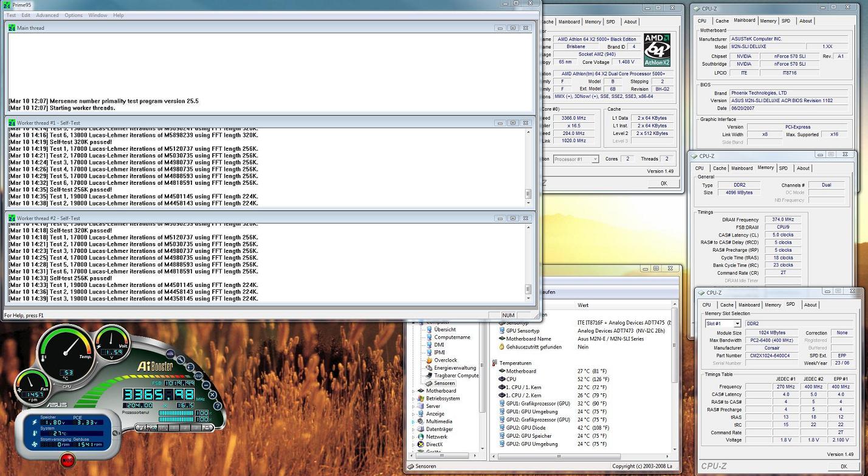Select Sensoren item in Everest tree
Viewport: 868px width, 476px height.
444,384
